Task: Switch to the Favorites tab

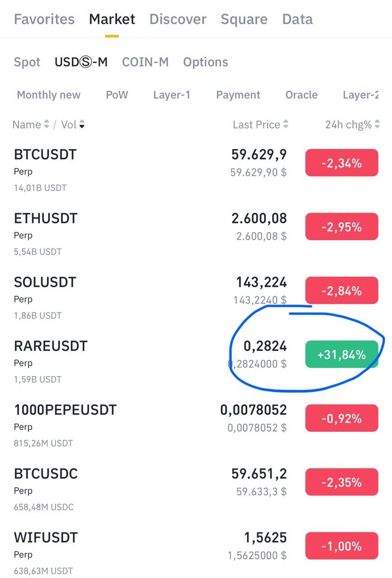Action: pos(44,19)
